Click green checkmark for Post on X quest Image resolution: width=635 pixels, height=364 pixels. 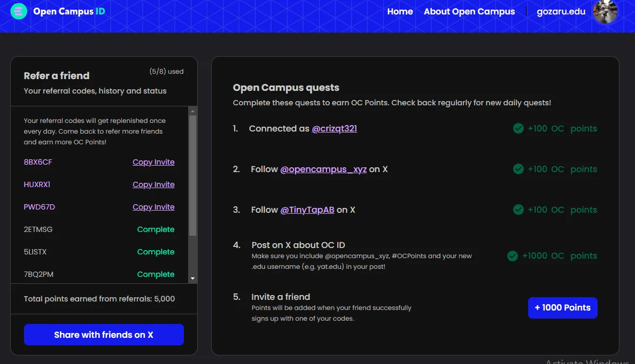point(512,256)
